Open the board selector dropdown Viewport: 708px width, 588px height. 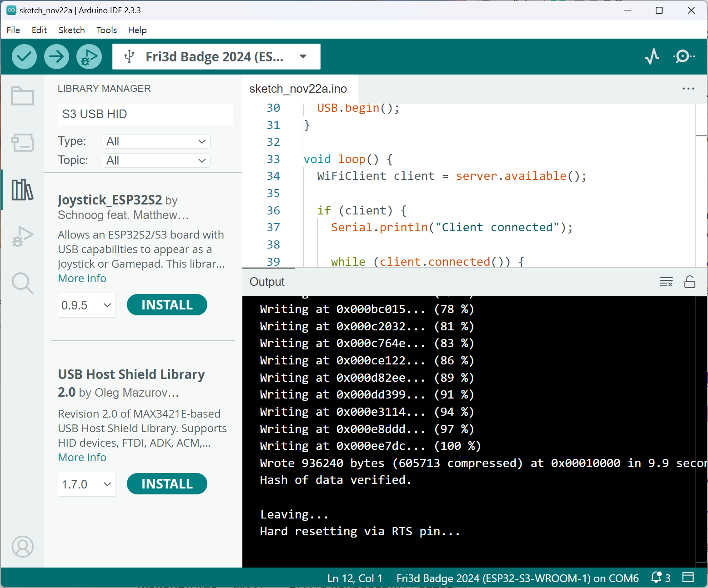pyautogui.click(x=216, y=57)
